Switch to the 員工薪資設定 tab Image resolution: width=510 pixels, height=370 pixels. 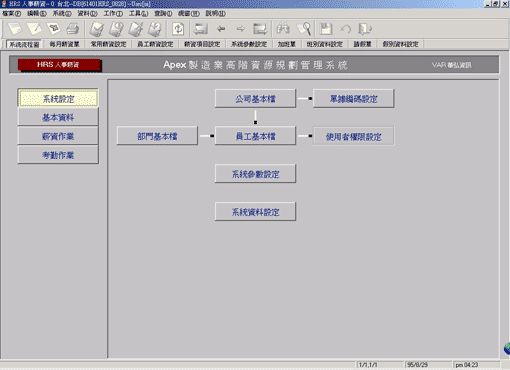click(x=155, y=44)
